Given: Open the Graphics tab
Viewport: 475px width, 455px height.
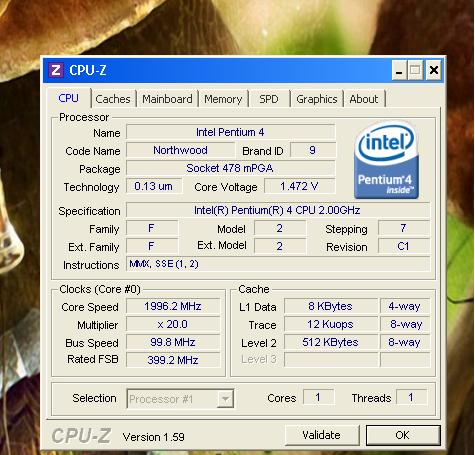Looking at the screenshot, I should pos(317,99).
